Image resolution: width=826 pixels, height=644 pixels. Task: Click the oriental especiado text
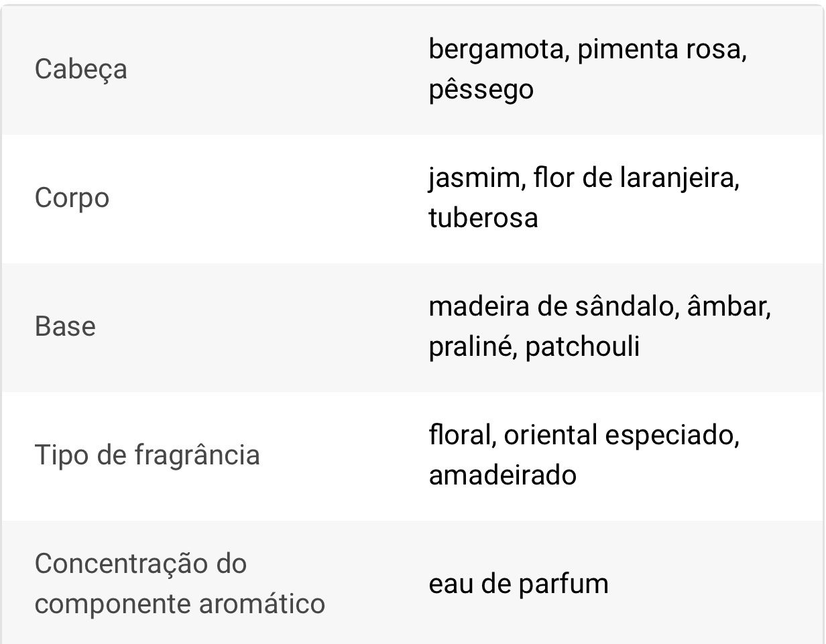[x=619, y=436]
